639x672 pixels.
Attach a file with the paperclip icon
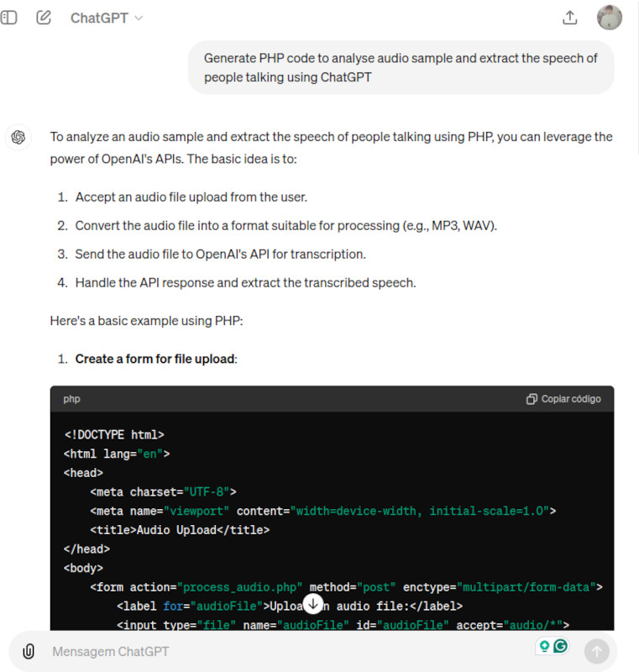point(29,652)
